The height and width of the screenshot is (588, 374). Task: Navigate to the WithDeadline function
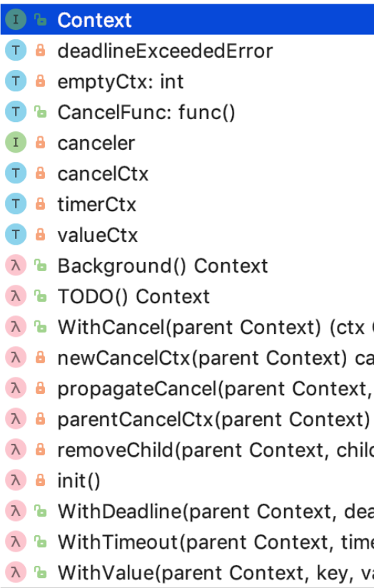coord(187,511)
